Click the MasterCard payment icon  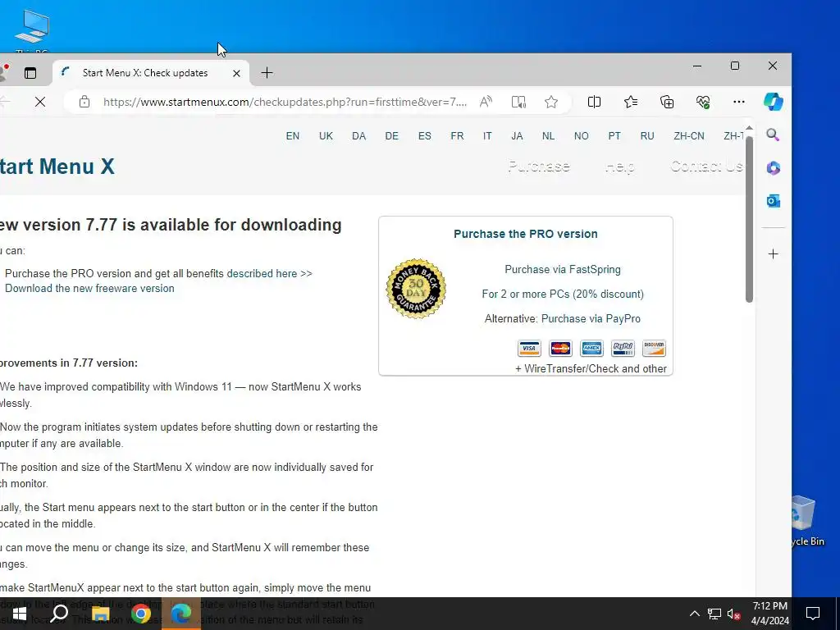pos(560,348)
